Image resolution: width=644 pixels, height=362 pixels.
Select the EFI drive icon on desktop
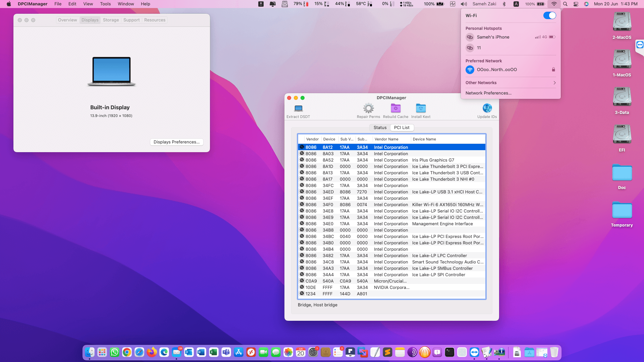[622, 135]
